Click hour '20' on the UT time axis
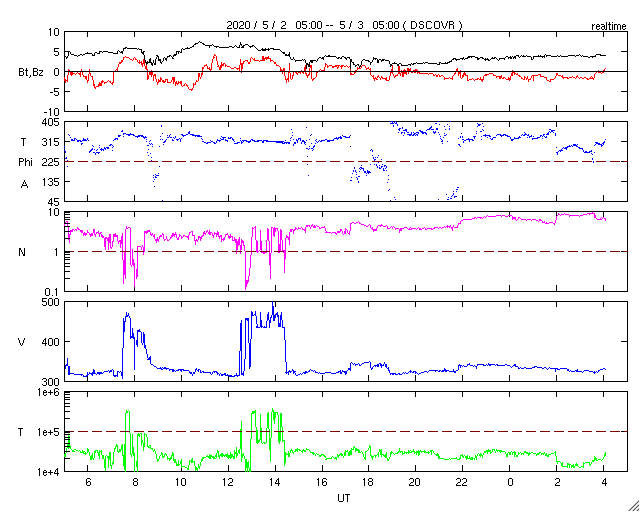The width and height of the screenshot is (640, 512). [416, 482]
